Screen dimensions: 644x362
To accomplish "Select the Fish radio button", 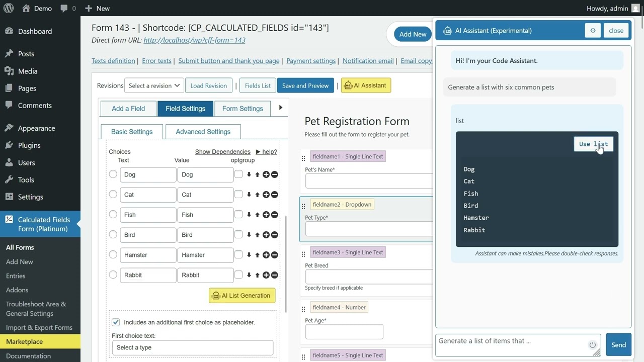I will tap(113, 214).
